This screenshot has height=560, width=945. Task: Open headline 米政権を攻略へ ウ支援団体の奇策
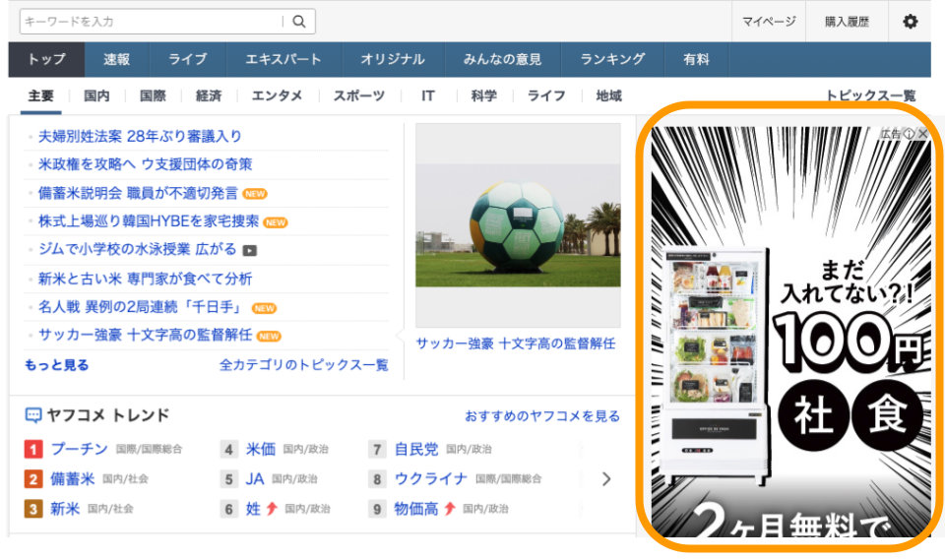[x=146, y=164]
